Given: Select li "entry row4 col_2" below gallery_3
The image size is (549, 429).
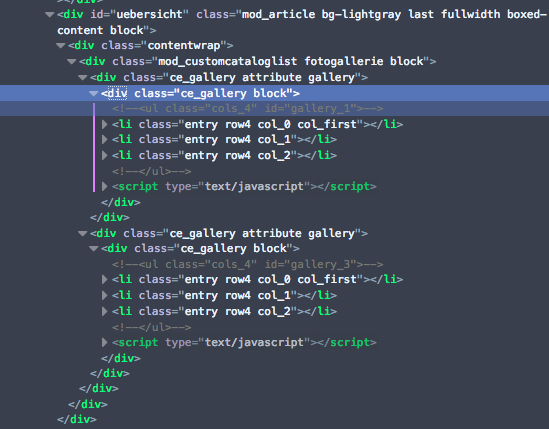Looking at the screenshot, I should coord(224,311).
